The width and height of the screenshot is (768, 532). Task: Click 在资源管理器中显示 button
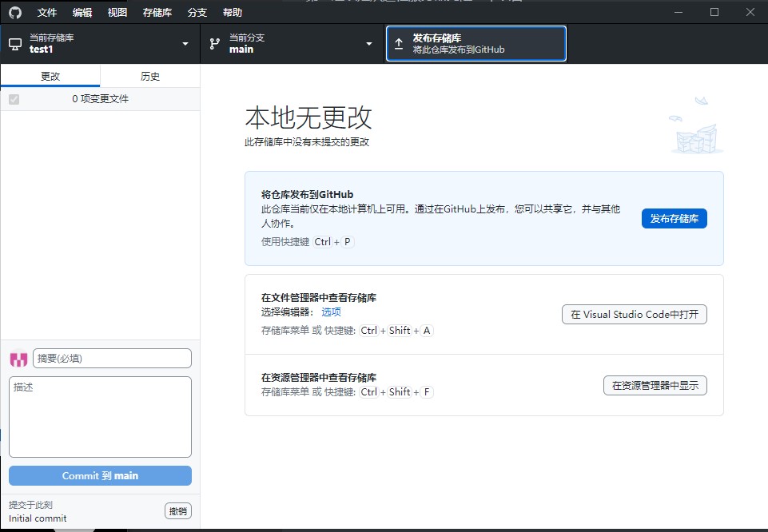(655, 385)
